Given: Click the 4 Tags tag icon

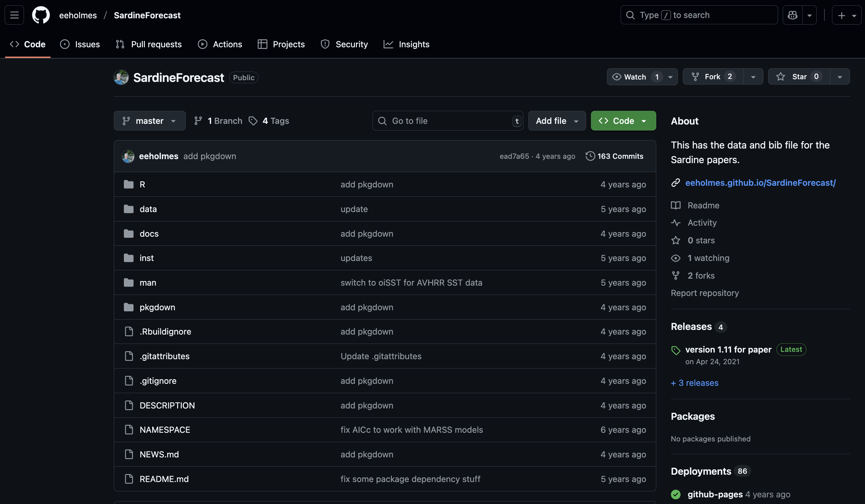Looking at the screenshot, I should 253,121.
